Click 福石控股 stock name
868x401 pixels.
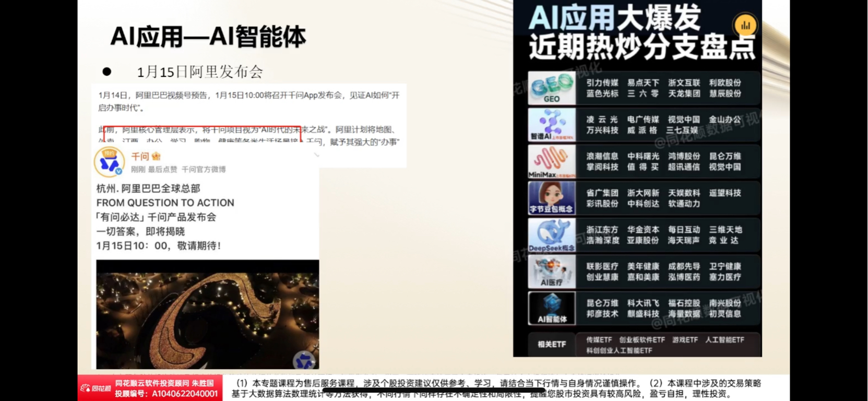pos(684,303)
